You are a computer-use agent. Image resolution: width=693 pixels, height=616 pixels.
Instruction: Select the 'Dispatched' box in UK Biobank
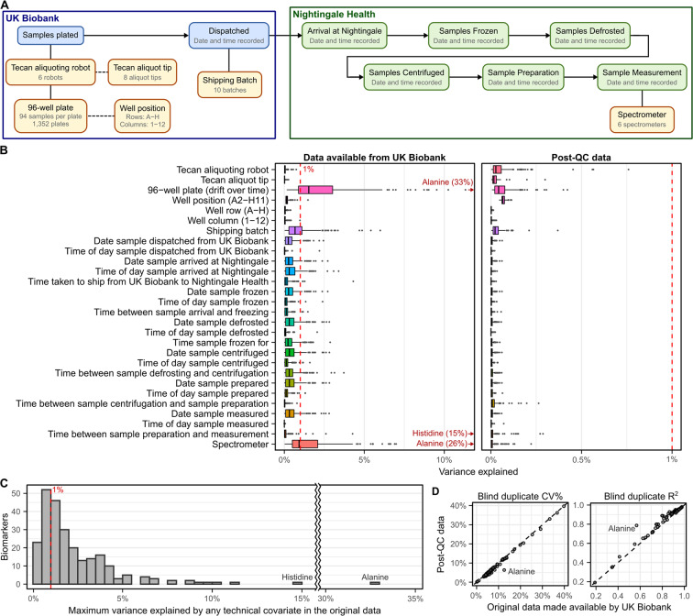228,36
